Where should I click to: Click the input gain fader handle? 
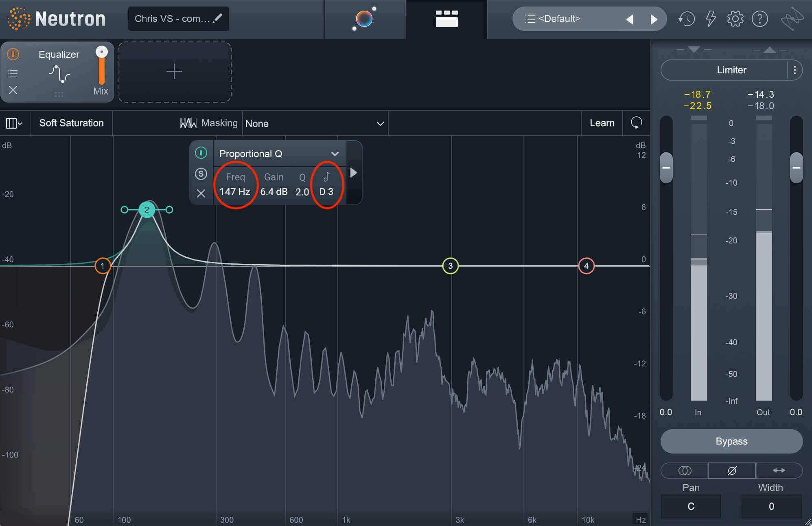666,167
